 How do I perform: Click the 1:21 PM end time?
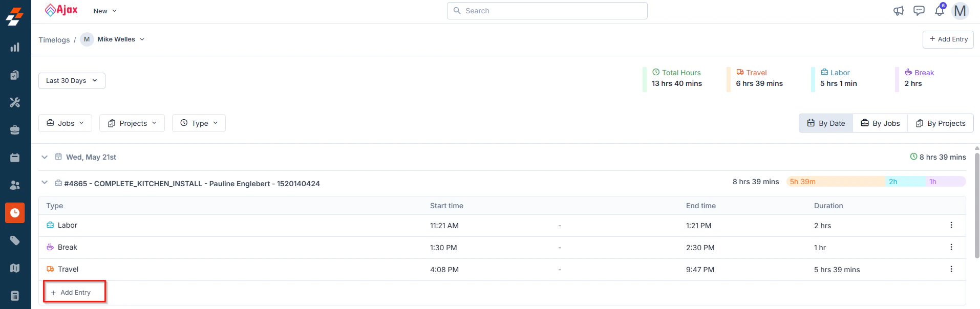click(x=698, y=226)
